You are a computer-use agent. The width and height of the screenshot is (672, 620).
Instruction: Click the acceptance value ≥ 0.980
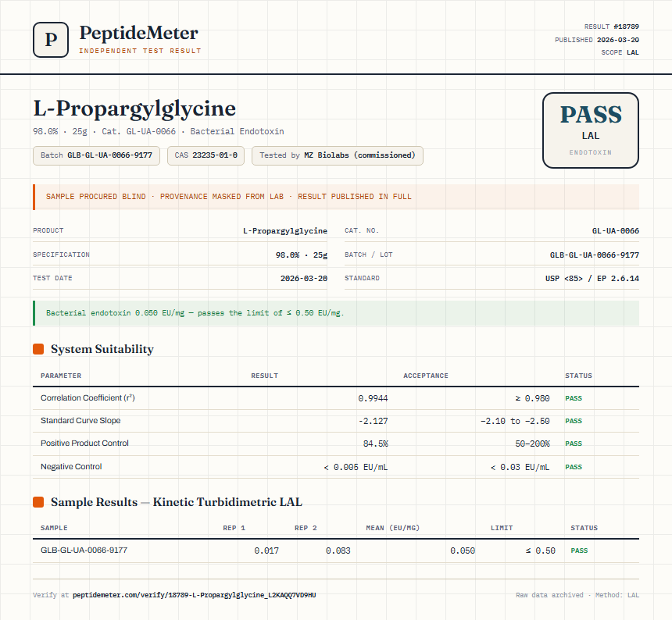(x=532, y=398)
